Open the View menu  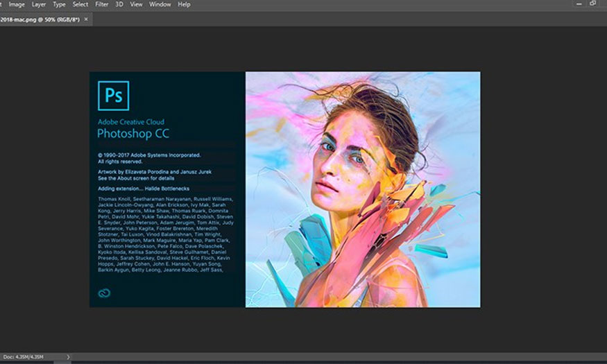point(136,5)
